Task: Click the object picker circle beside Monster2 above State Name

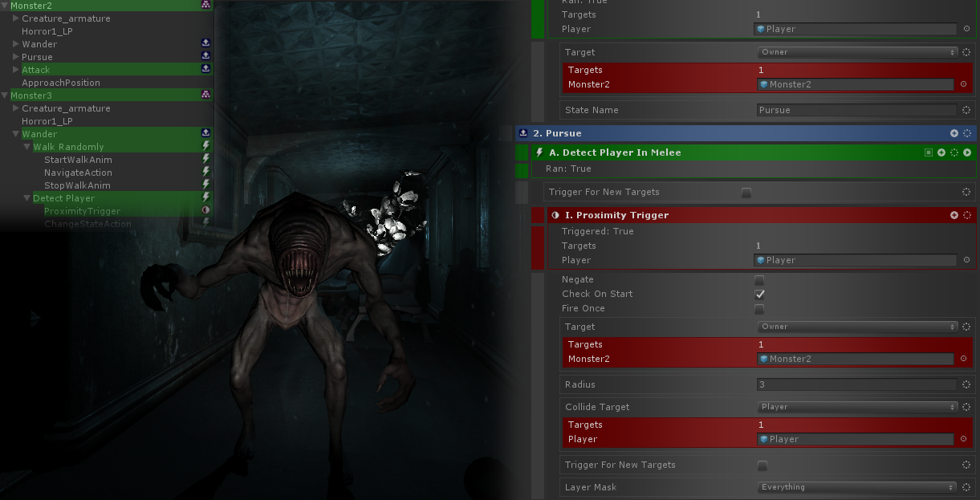Action: coord(963,84)
